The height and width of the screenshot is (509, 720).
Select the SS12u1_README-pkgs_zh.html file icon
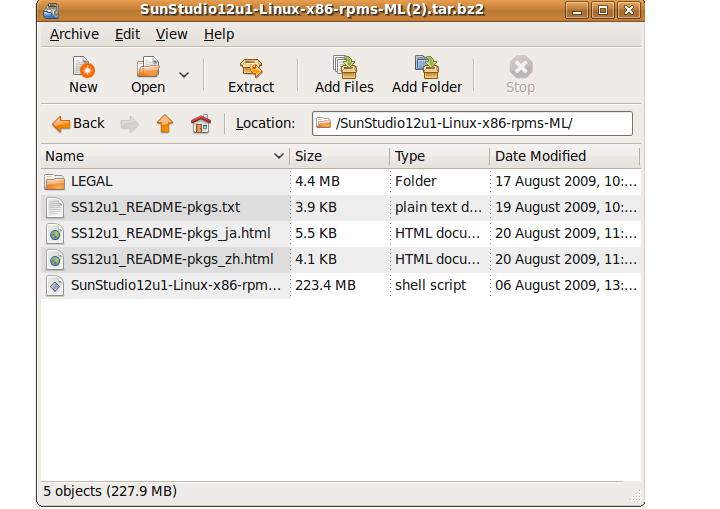click(55, 260)
